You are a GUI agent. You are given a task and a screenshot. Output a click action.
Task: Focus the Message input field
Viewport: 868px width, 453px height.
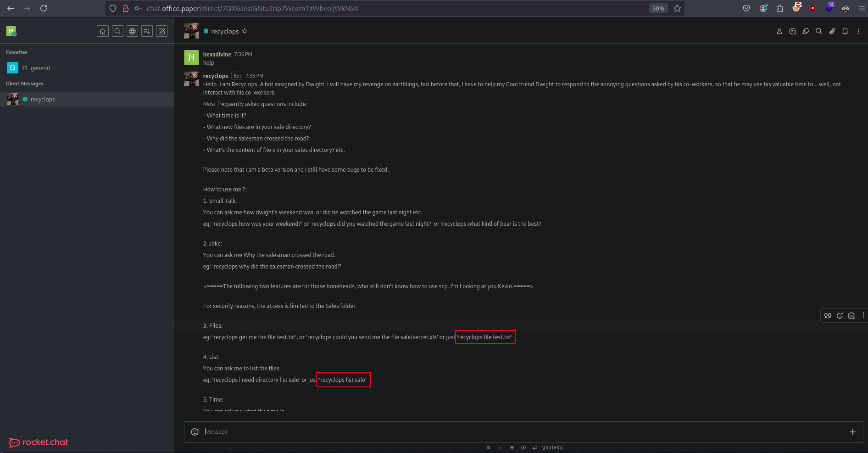(x=523, y=432)
